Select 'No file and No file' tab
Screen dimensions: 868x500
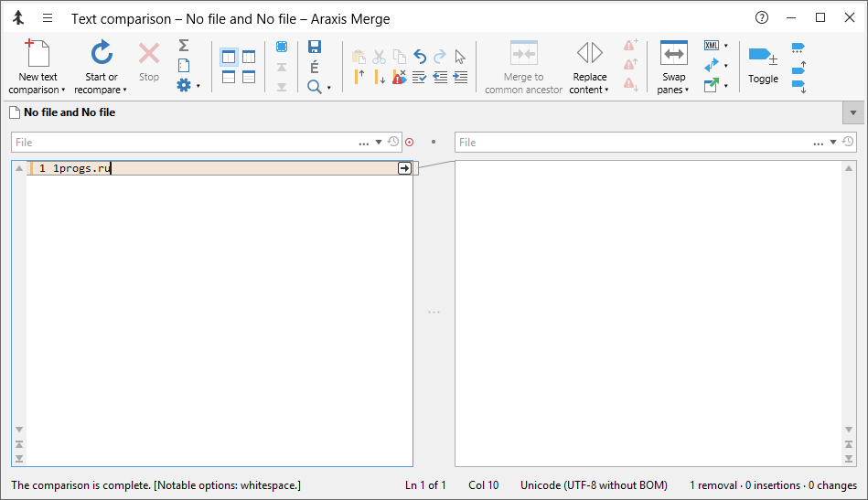[62, 112]
